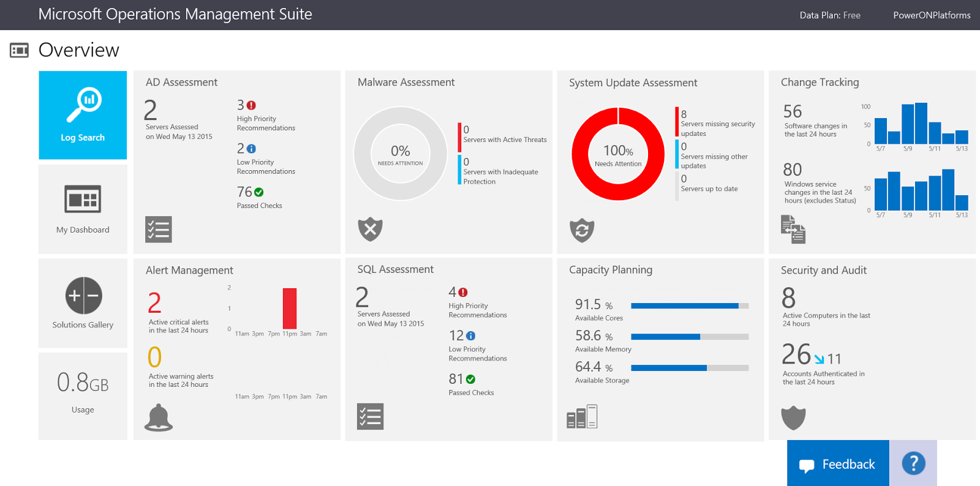Click the red critical alerts chart bar
This screenshot has width=980, height=486.
pyautogui.click(x=290, y=308)
